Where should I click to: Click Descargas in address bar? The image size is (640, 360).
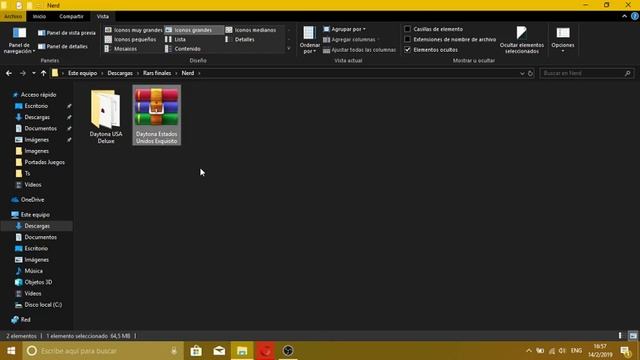120,73
